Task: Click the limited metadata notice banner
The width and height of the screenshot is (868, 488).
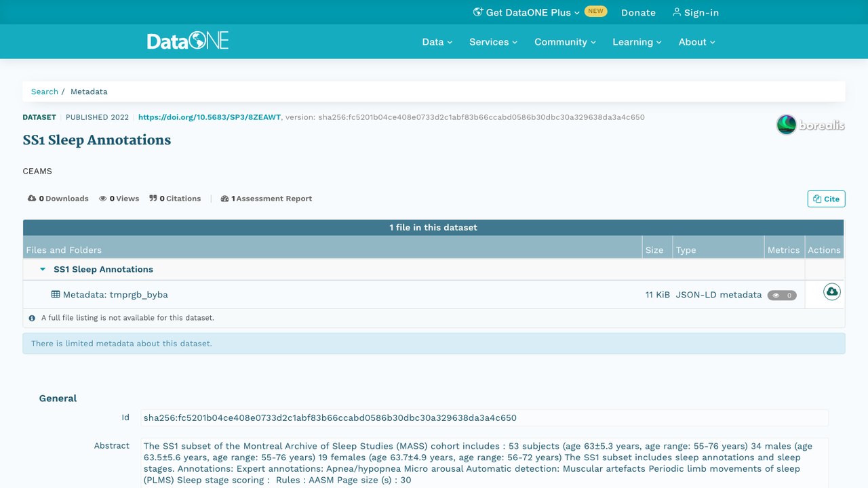Action: 434,344
